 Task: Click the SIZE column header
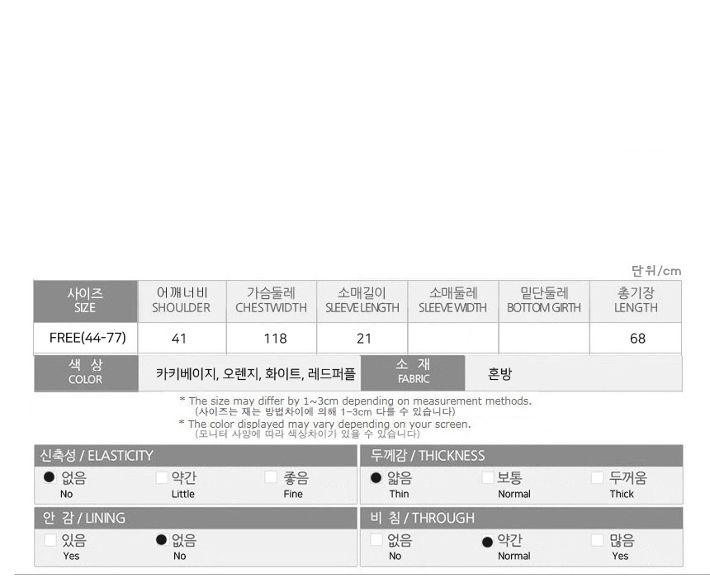click(x=85, y=301)
